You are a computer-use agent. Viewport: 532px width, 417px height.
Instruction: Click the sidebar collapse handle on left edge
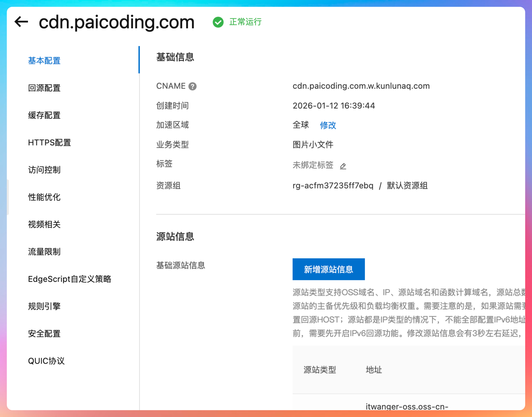(8, 197)
